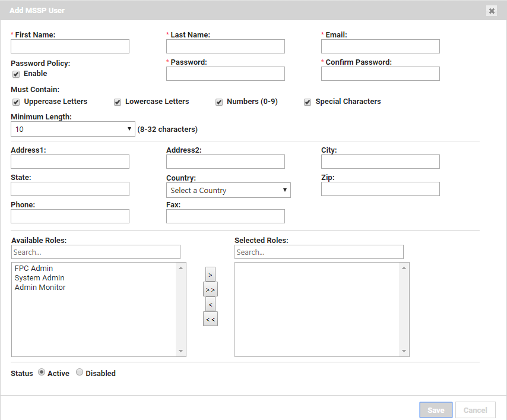Move selected role right with > arrow
The width and height of the screenshot is (507, 420).
tap(210, 274)
